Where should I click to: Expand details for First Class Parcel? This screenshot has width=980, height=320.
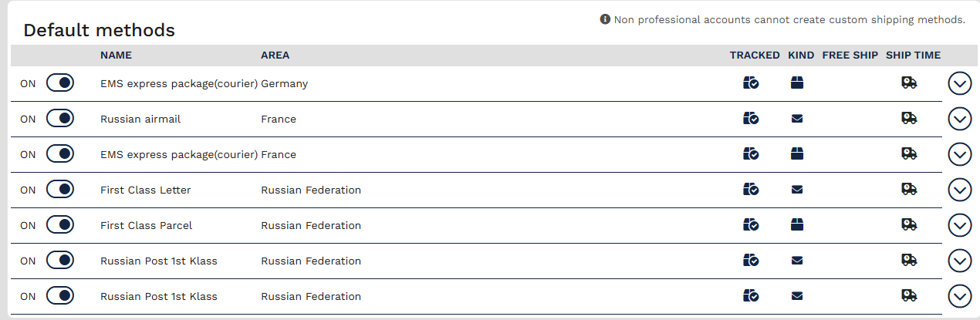[x=959, y=225]
